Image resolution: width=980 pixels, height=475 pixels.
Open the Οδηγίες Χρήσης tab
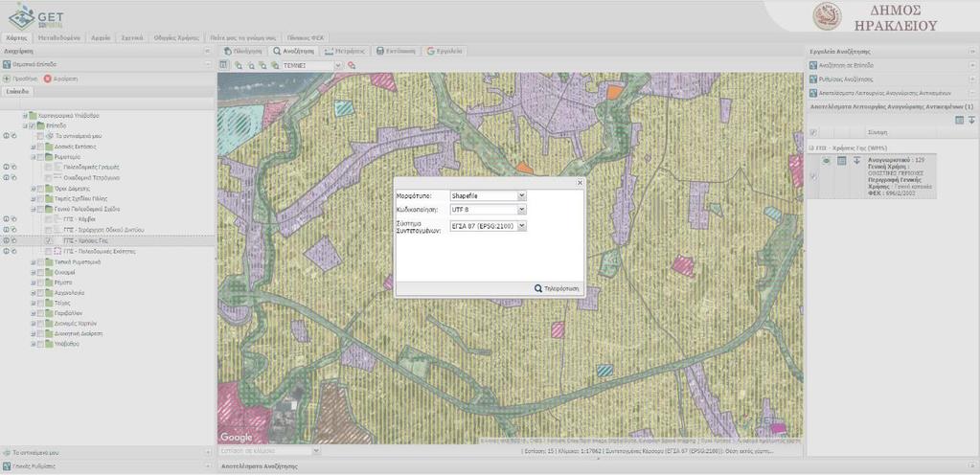(x=176, y=37)
